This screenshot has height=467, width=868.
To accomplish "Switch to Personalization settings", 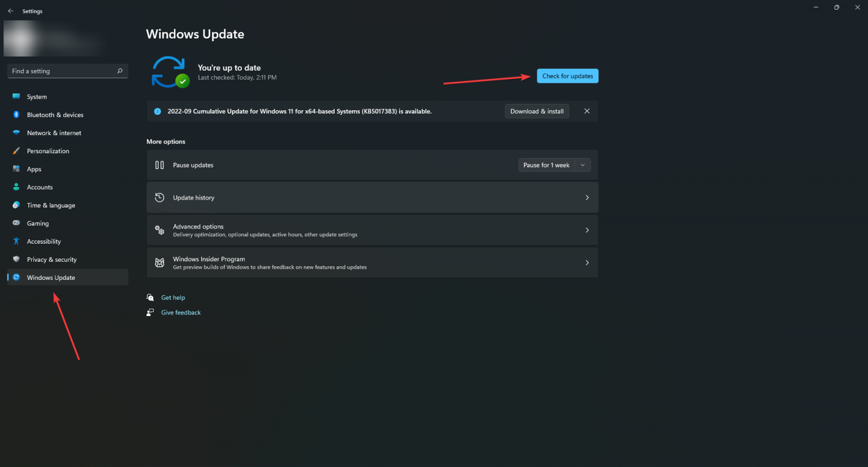I will pyautogui.click(x=68, y=151).
